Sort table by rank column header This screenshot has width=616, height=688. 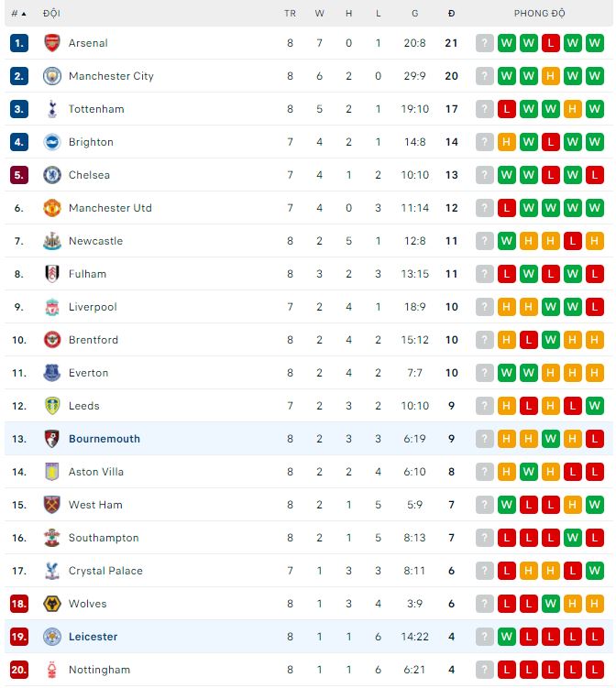18,14
